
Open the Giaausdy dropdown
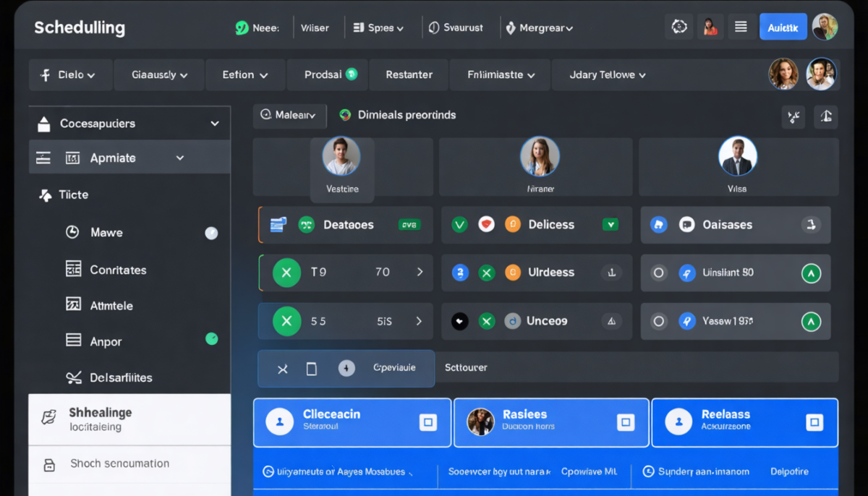160,74
